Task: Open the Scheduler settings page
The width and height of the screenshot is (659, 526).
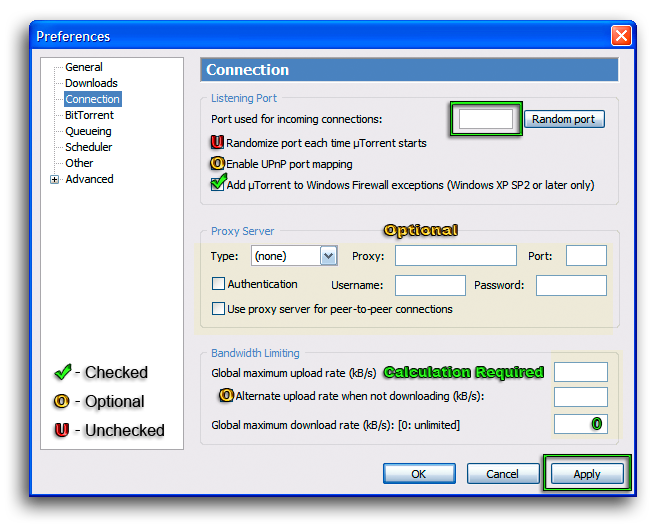Action: click(x=89, y=147)
